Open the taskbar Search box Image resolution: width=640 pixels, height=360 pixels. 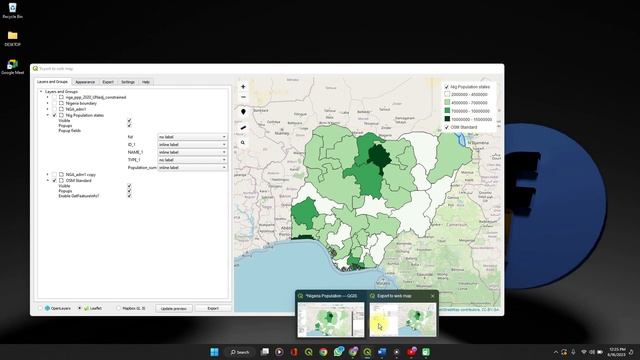coord(240,352)
